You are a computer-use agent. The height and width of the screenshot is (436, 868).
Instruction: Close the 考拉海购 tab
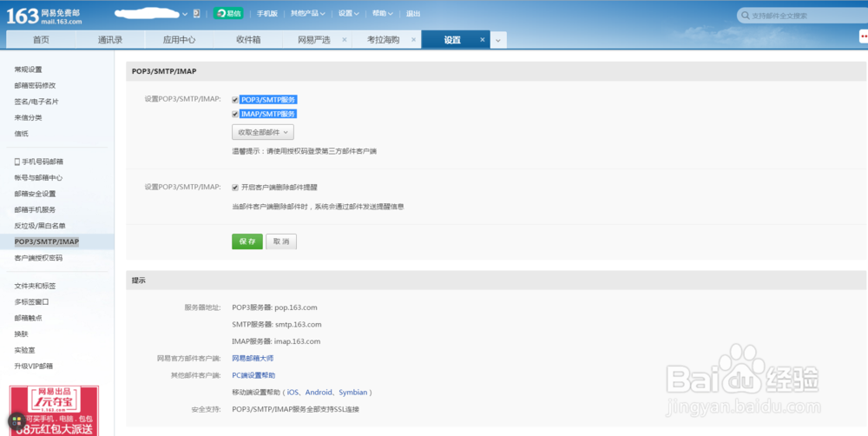tap(413, 40)
